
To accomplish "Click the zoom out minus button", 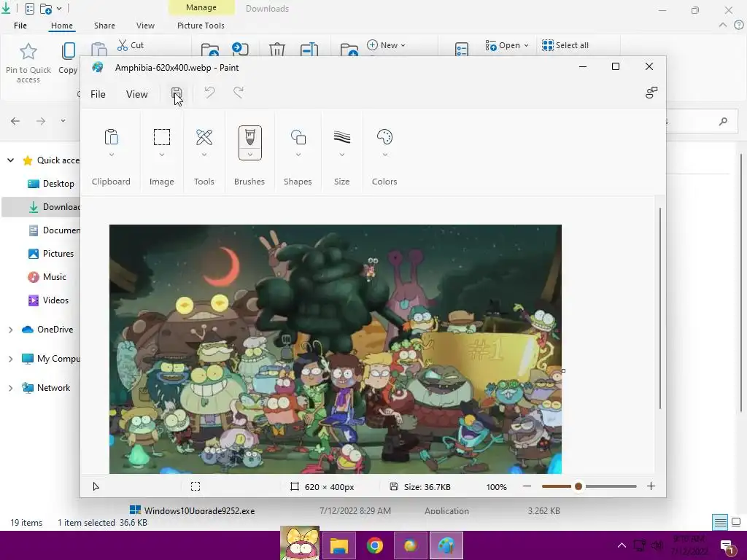I will (x=527, y=486).
